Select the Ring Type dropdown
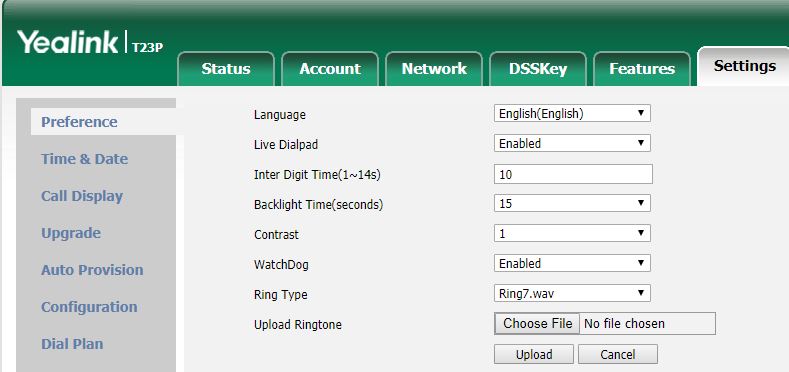This screenshot has width=789, height=372. tap(572, 293)
